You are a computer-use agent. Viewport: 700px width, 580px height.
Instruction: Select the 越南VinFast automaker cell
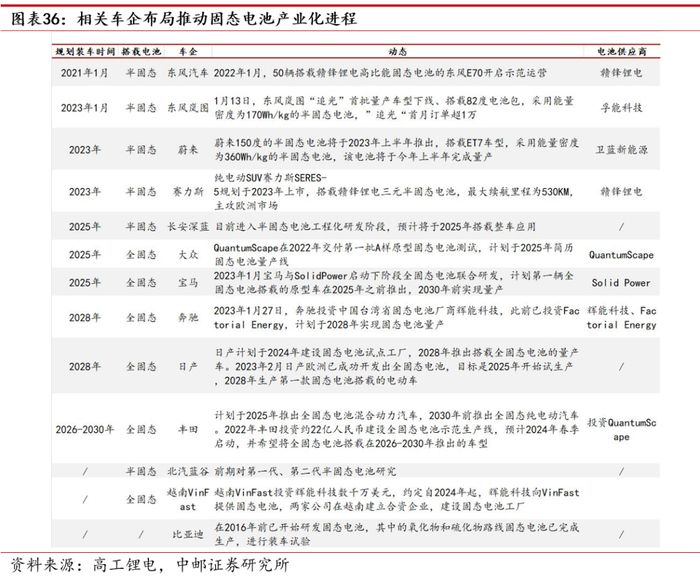(188, 499)
